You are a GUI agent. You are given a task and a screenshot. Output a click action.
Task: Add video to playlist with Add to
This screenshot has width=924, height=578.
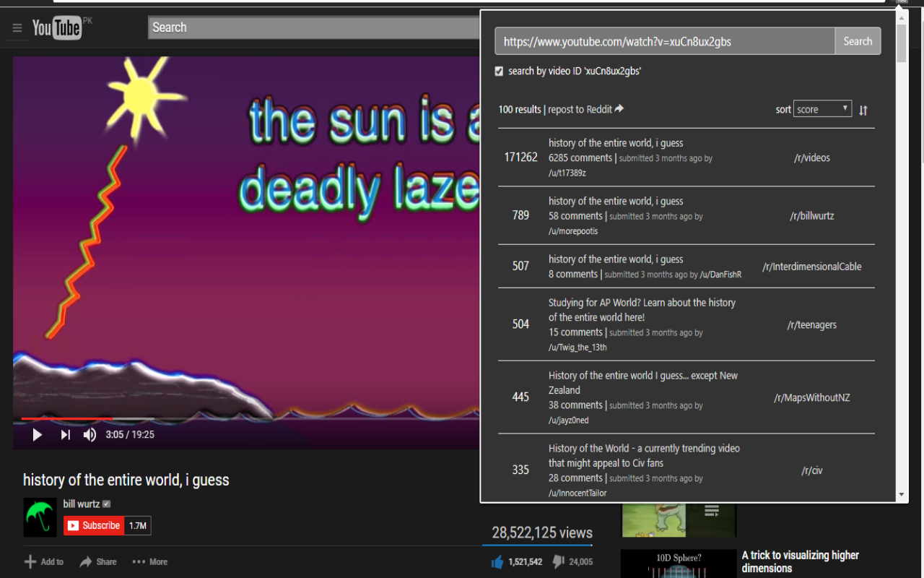[44, 561]
